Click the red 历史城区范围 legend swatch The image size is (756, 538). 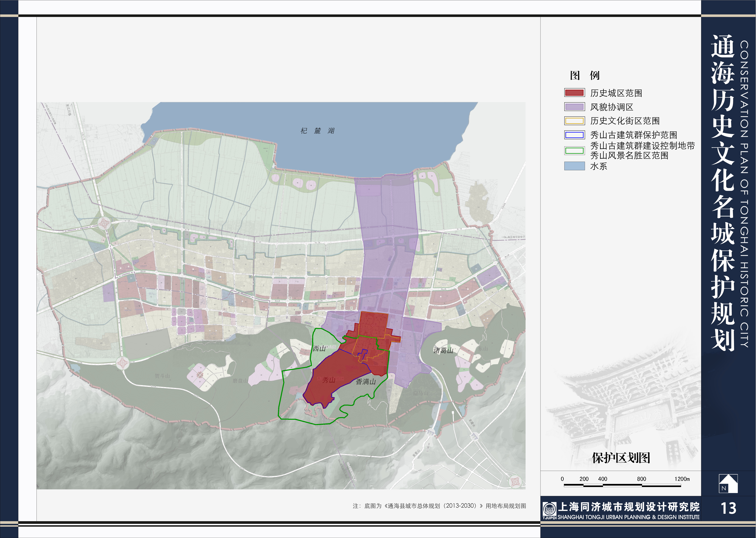(x=574, y=93)
